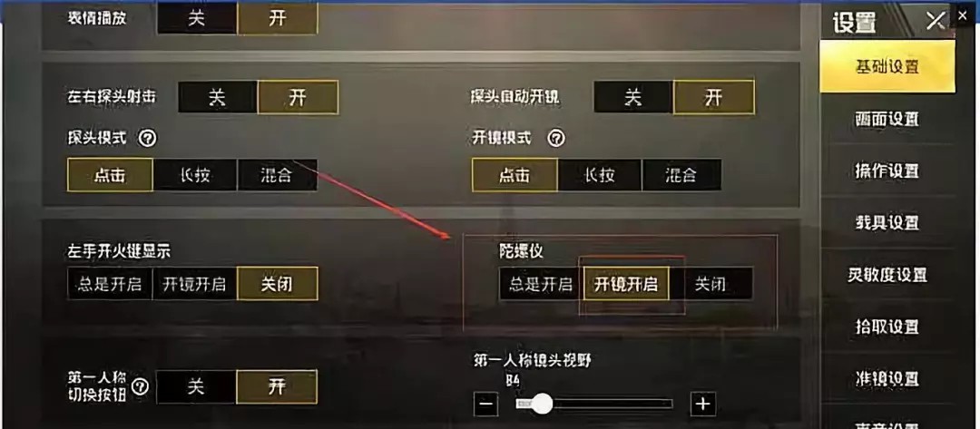The width and height of the screenshot is (980, 429).
Task: Open the 操作设置 tab
Action: pyautogui.click(x=887, y=171)
